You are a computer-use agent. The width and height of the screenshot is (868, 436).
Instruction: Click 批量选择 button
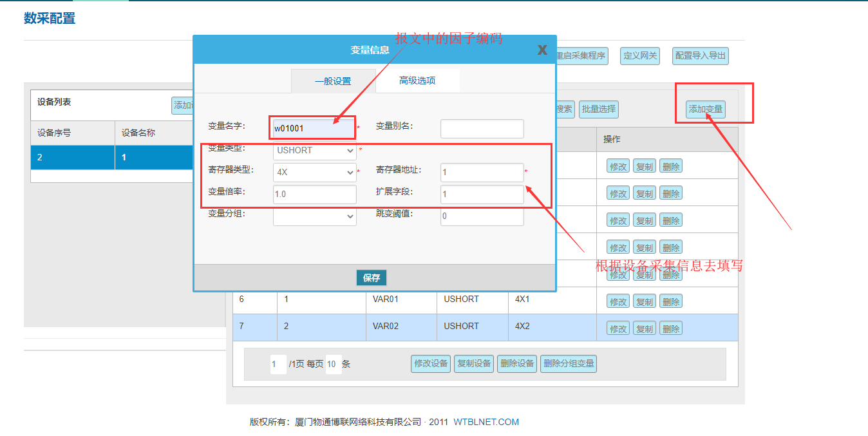click(x=598, y=109)
